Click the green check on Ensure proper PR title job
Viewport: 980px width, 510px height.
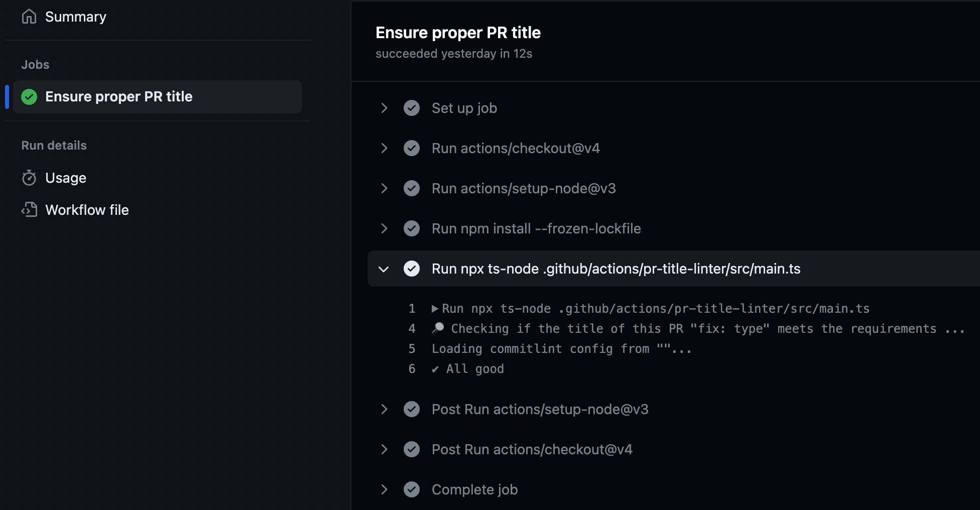(x=29, y=96)
